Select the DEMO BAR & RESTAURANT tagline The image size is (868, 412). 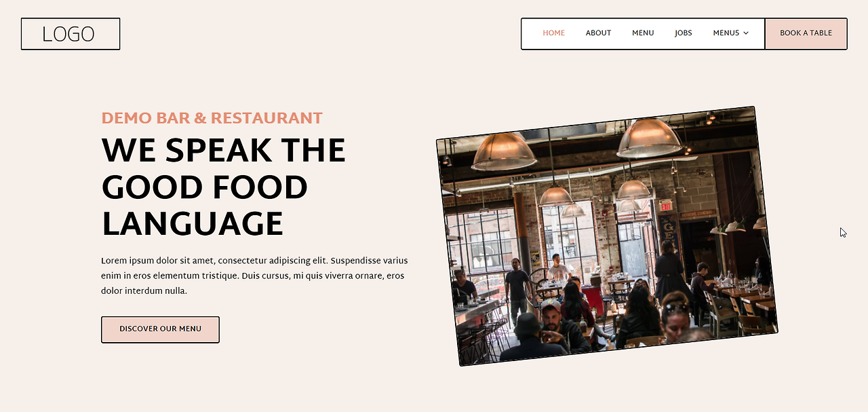pos(212,118)
